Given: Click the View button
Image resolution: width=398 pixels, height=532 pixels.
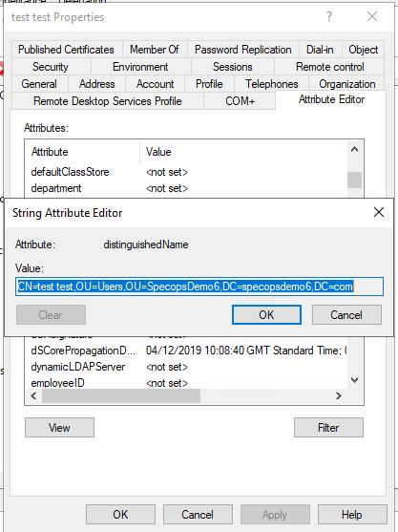Looking at the screenshot, I should (x=59, y=428).
